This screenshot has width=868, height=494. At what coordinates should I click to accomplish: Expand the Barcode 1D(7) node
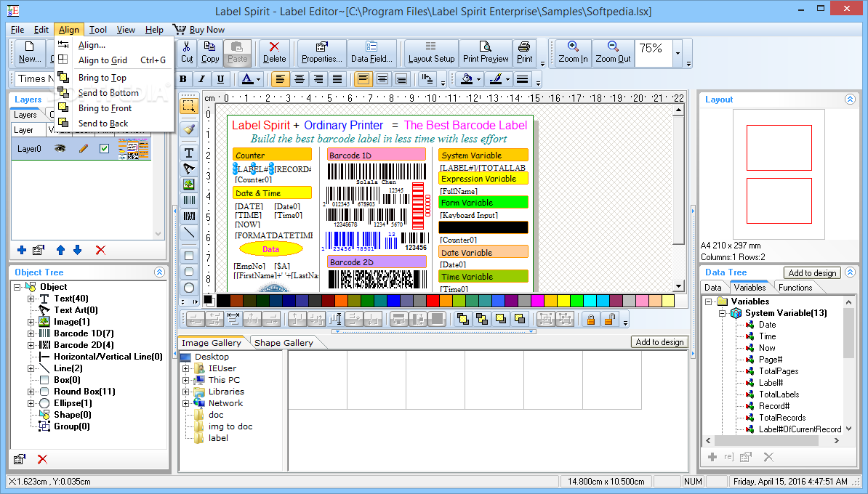[31, 333]
